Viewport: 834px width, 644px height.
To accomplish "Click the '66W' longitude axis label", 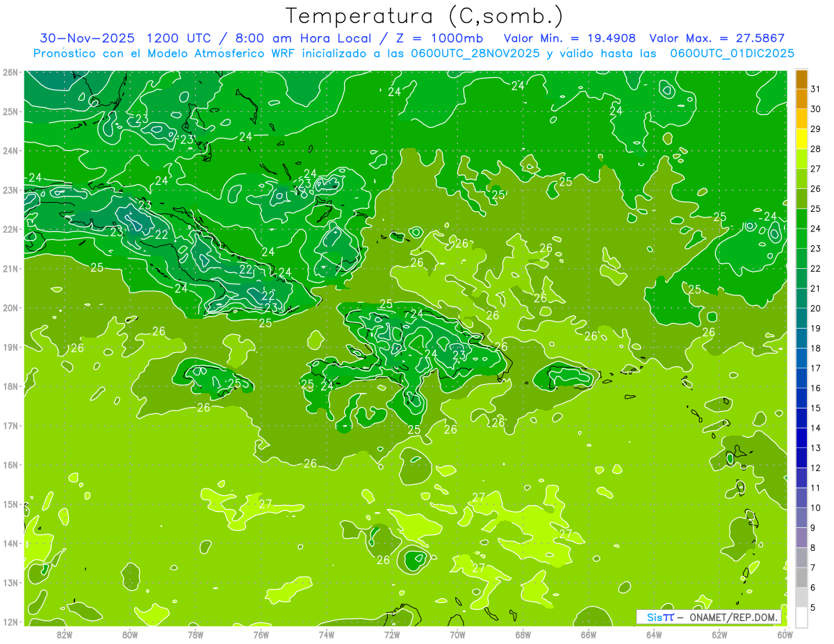I will [589, 634].
